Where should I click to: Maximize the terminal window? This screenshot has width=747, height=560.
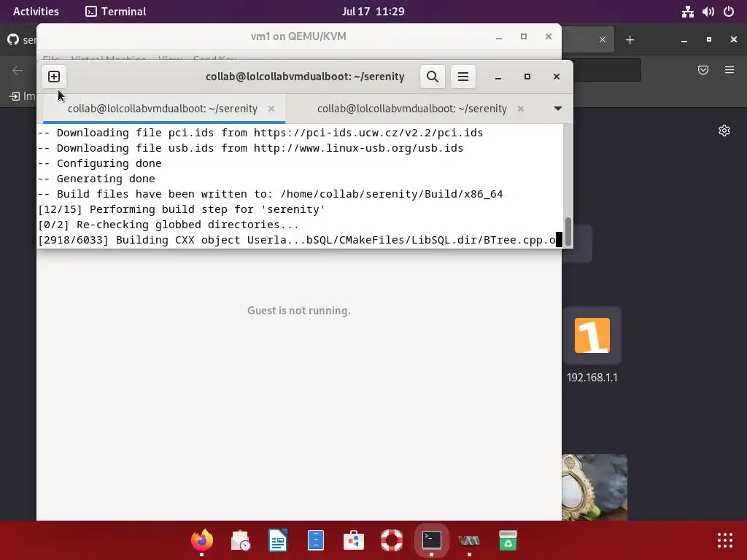pos(527,77)
